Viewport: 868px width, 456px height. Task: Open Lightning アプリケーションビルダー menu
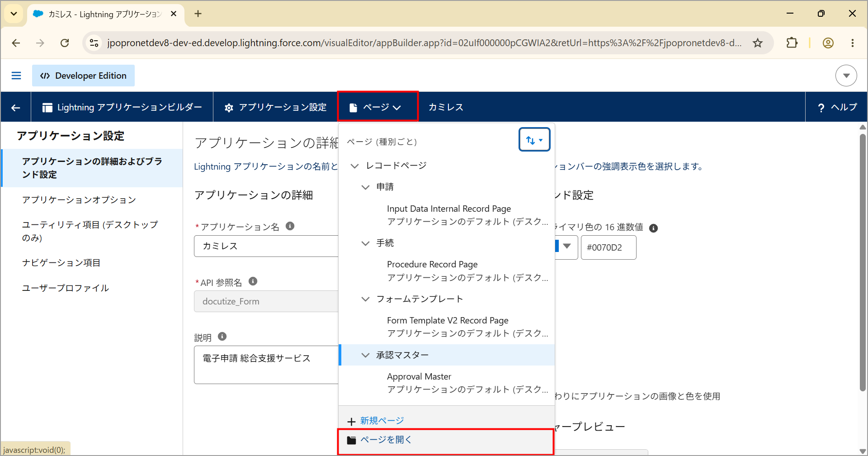pyautogui.click(x=122, y=107)
